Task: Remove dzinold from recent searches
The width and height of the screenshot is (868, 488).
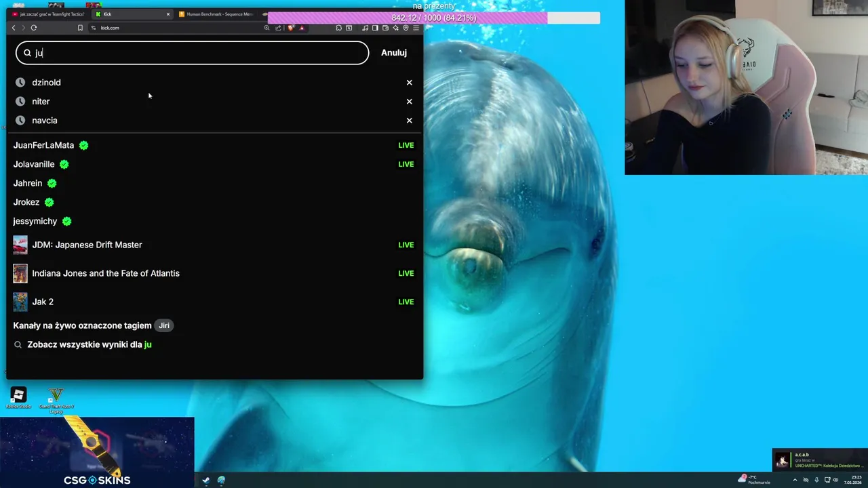Action: point(409,83)
